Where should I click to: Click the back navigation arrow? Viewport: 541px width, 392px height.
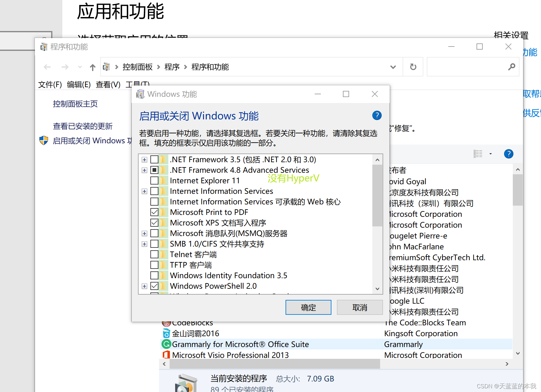click(47, 67)
